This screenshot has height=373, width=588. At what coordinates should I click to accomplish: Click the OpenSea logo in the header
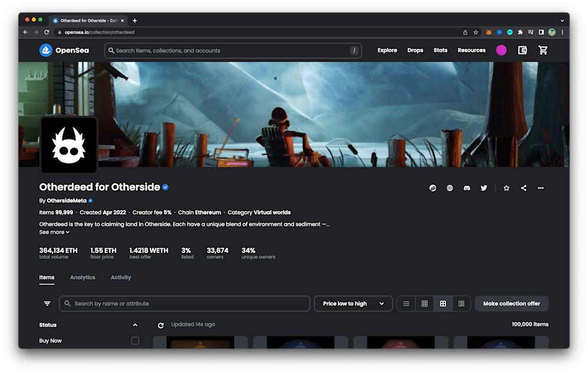click(x=64, y=50)
